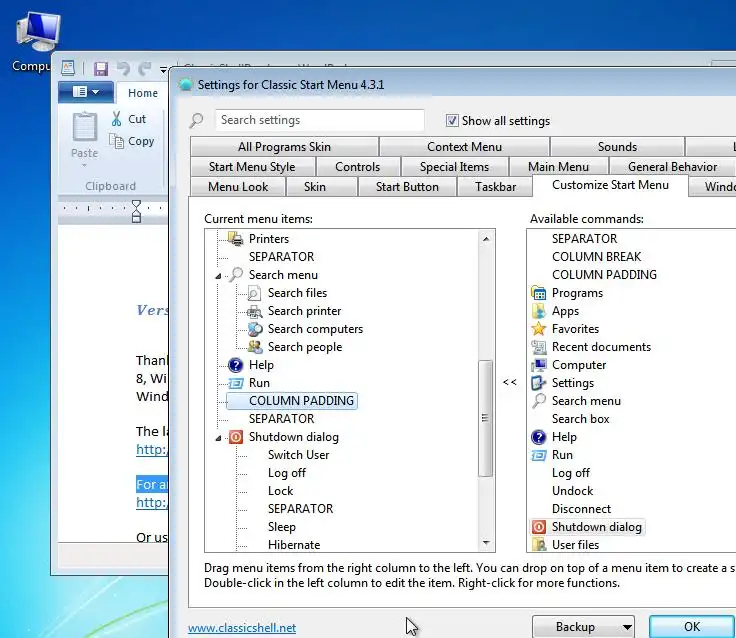
Task: Switch to the Menu Look tab
Action: click(238, 187)
